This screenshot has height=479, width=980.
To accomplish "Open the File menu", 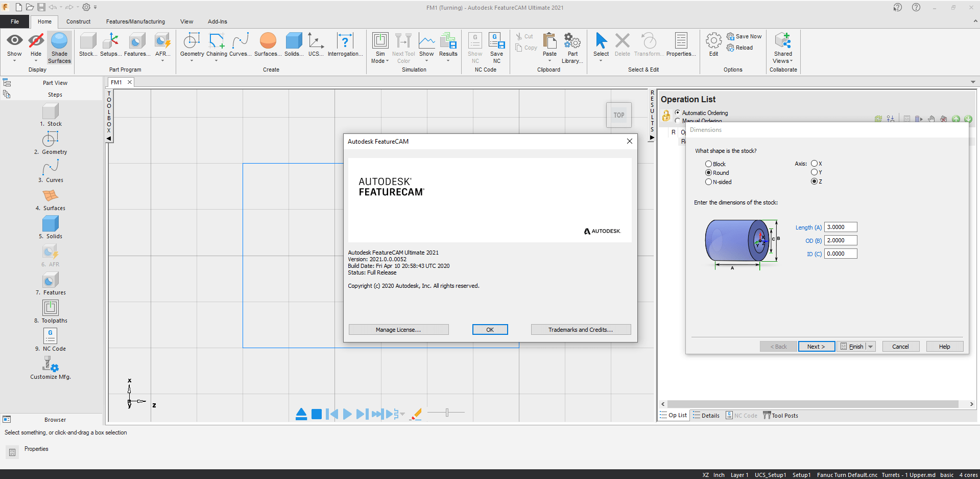I will point(15,21).
